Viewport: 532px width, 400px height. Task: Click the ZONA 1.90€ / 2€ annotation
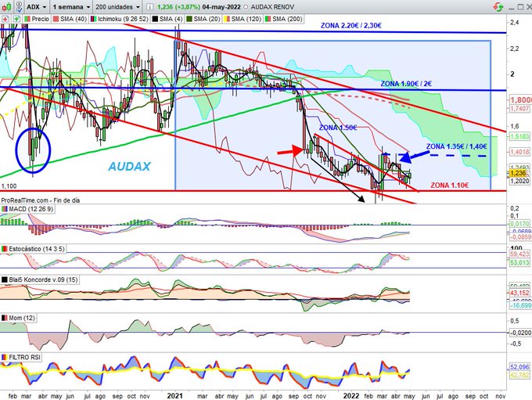pyautogui.click(x=406, y=84)
